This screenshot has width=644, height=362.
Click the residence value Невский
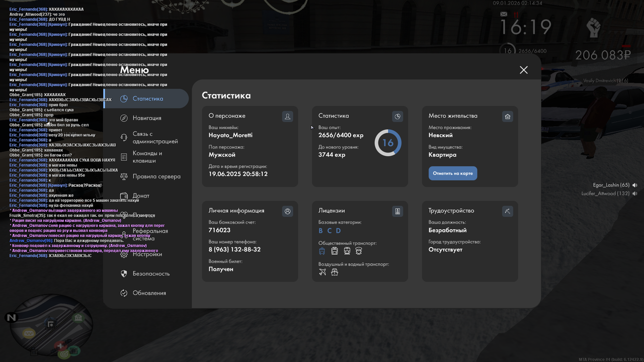click(x=441, y=135)
